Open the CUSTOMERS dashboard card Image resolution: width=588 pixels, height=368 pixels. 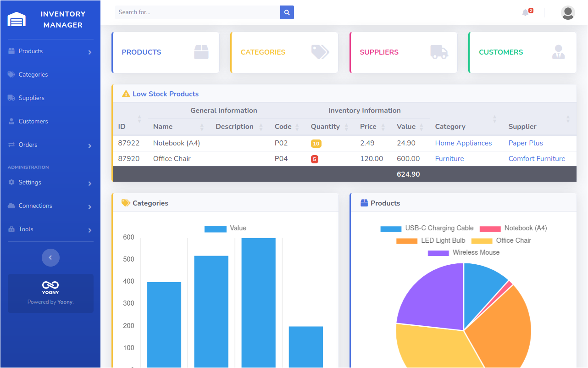click(x=522, y=52)
